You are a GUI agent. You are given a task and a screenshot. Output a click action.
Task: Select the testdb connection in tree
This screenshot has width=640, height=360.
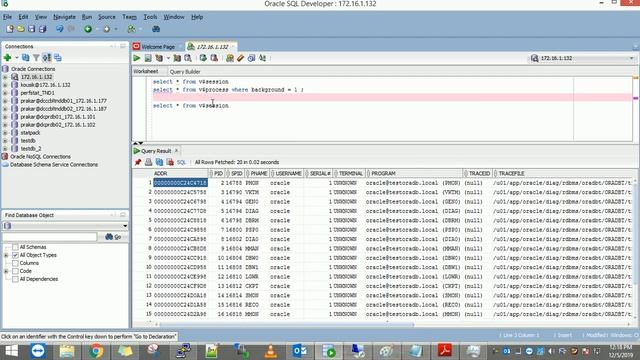click(x=28, y=140)
